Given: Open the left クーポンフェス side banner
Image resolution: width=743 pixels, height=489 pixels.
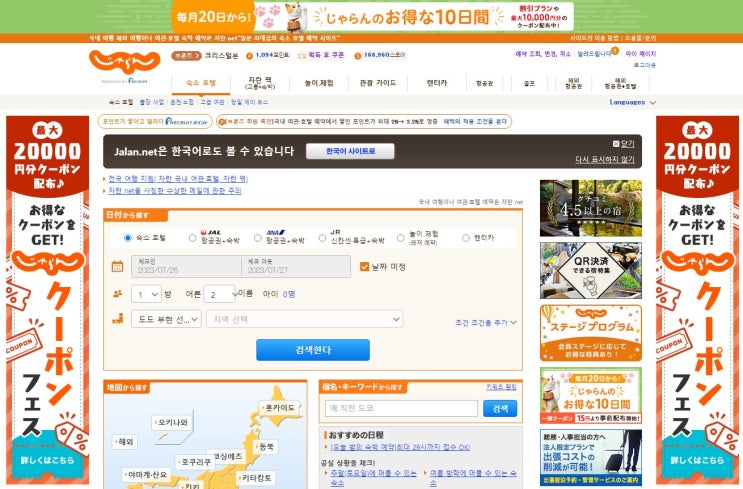Looking at the screenshot, I should tap(47, 299).
